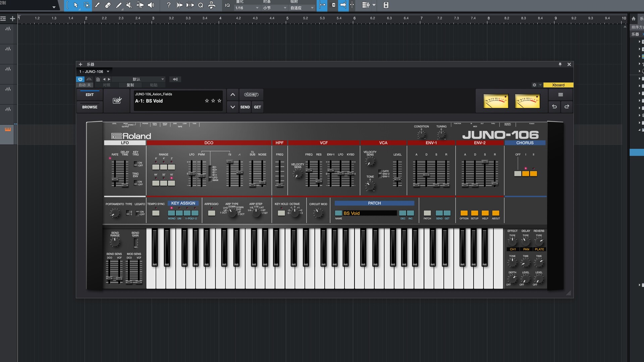Open the snap 自适应 dropdown
The width and height of the screenshot is (644, 362).
pyautogui.click(x=302, y=8)
